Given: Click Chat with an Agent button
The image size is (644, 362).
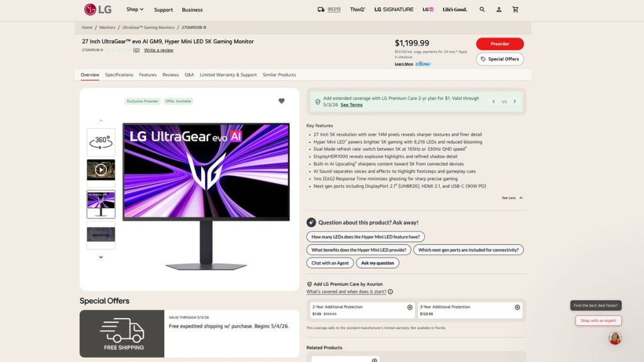Looking at the screenshot, I should click(x=330, y=263).
